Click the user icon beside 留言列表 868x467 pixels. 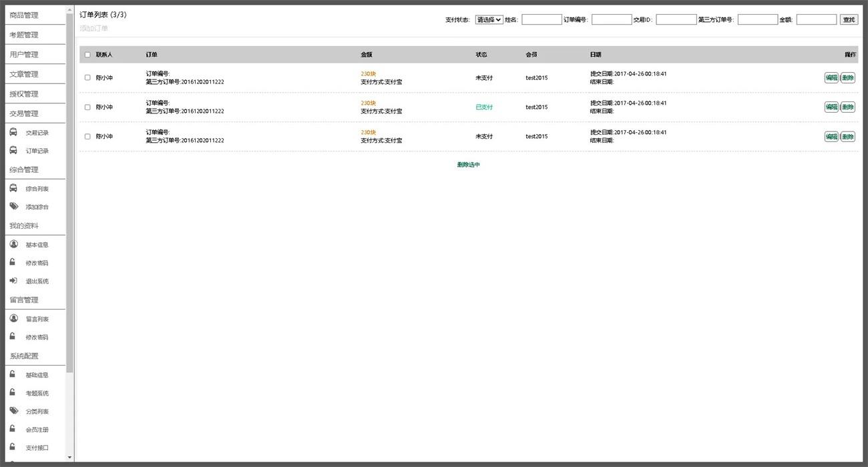pyautogui.click(x=13, y=318)
